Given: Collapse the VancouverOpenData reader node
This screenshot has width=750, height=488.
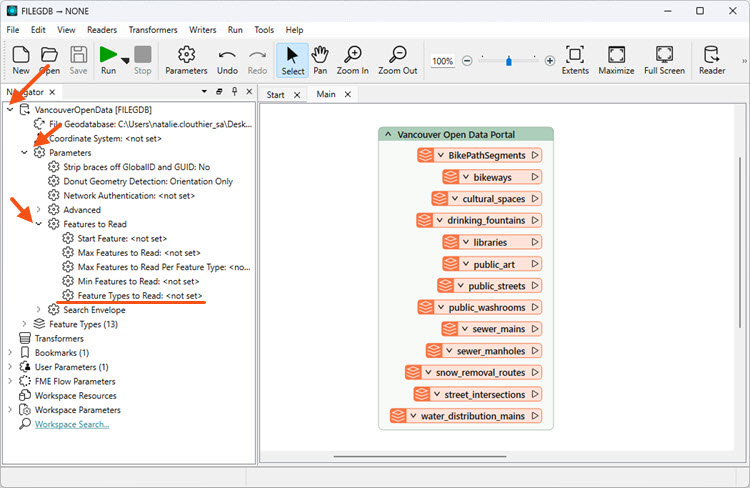Looking at the screenshot, I should point(10,110).
